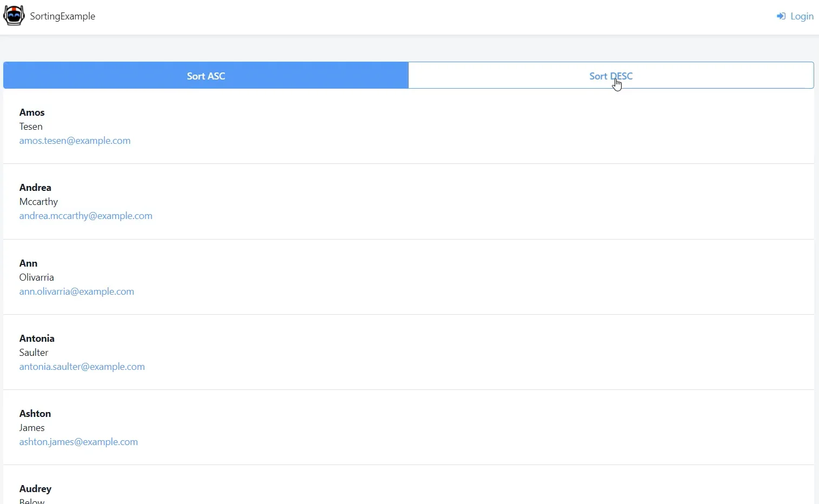
Task: Select the Sort ASC toggle button
Action: click(206, 76)
